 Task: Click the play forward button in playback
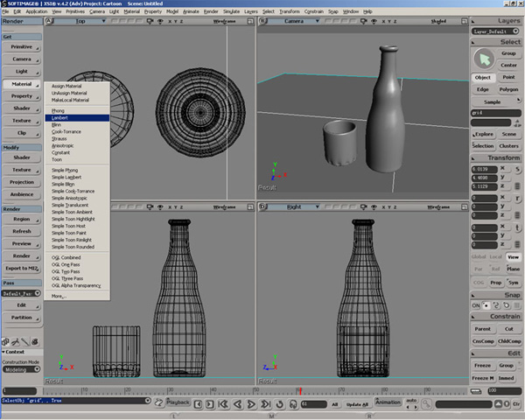(251, 404)
